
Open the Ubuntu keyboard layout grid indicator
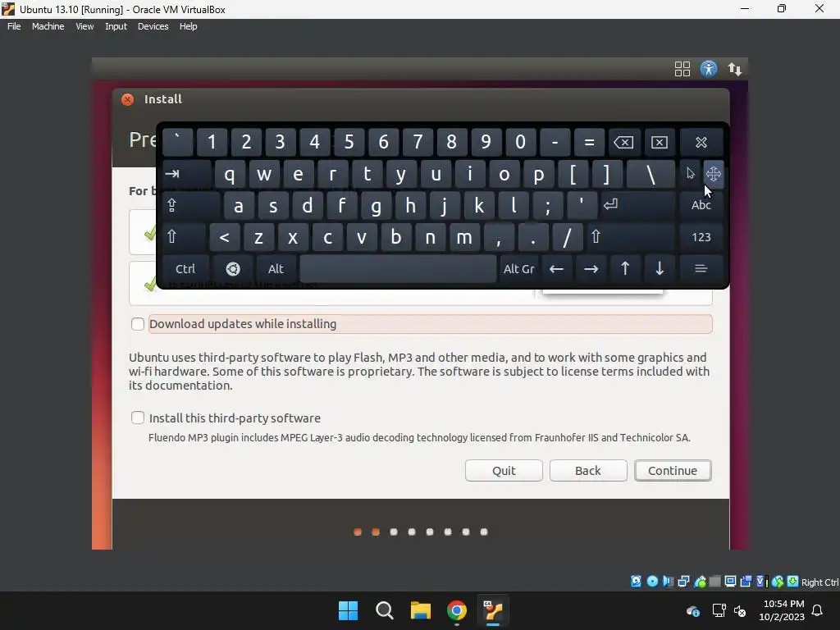coord(682,69)
